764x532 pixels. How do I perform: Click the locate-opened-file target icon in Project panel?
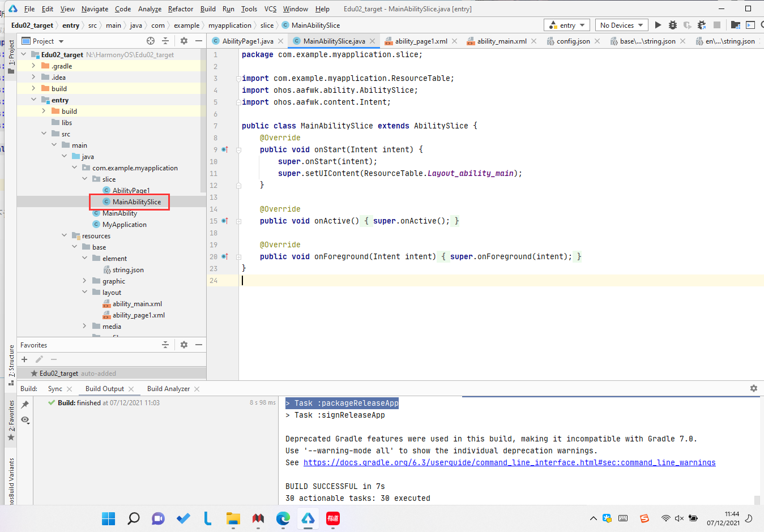point(151,41)
